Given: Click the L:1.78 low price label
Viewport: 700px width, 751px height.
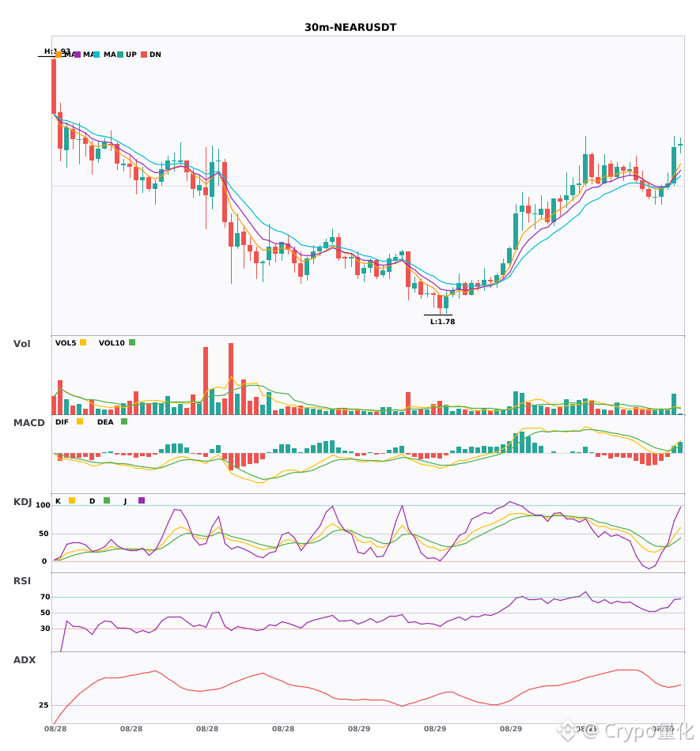Looking at the screenshot, I should coord(442,322).
